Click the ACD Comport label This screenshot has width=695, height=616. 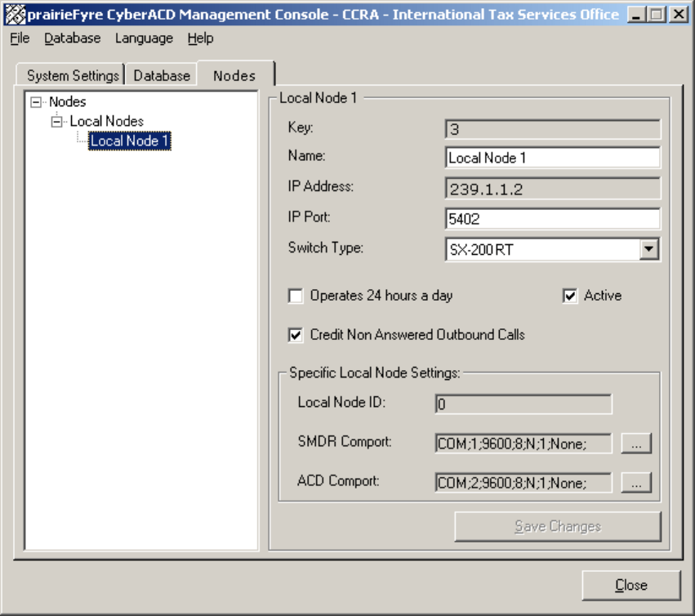[338, 480]
